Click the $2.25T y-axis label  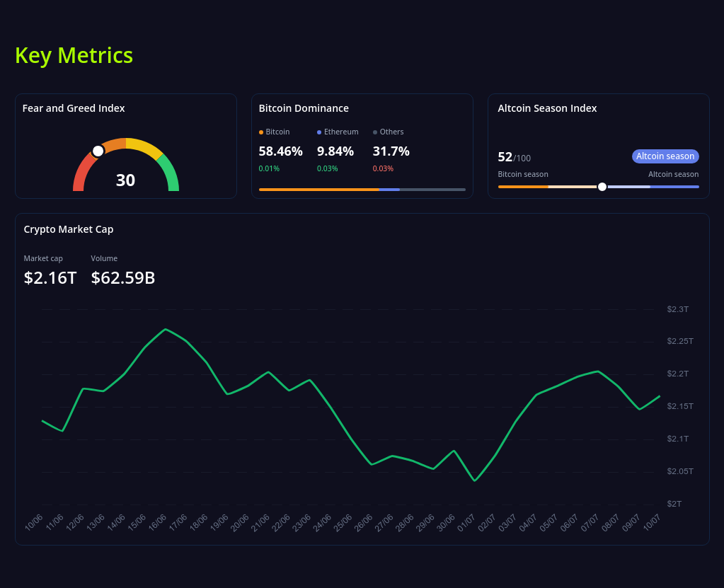[x=679, y=341]
